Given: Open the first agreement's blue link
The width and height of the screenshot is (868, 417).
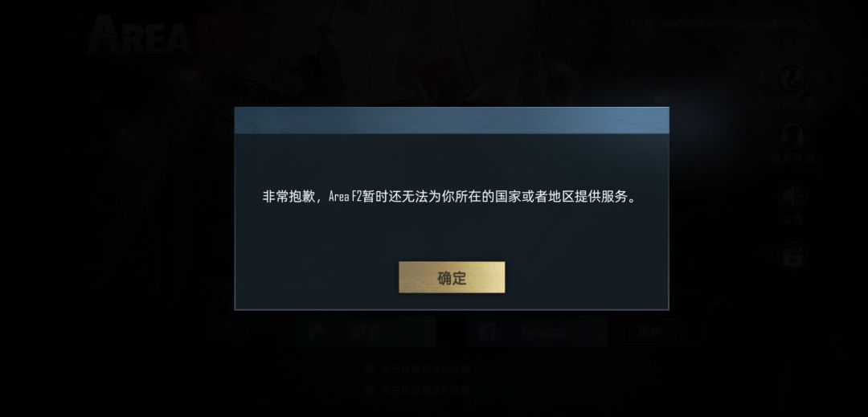Looking at the screenshot, I should 493,368.
